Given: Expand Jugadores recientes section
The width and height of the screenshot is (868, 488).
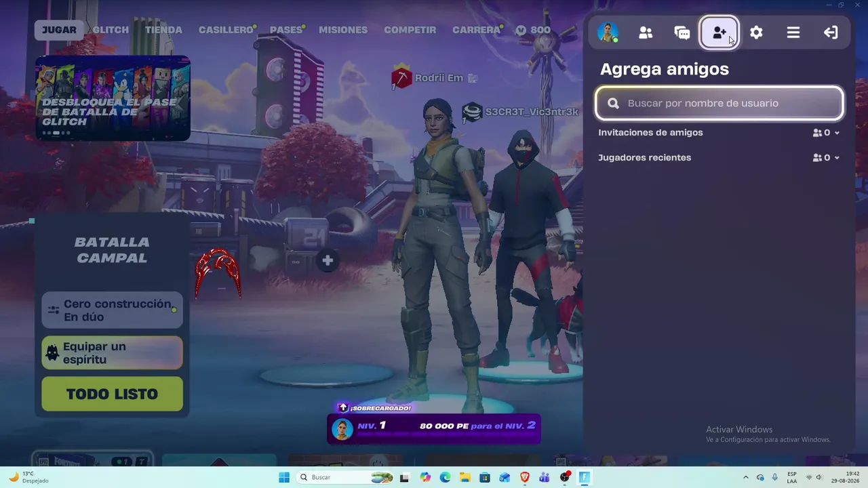Looking at the screenshot, I should click(x=719, y=158).
